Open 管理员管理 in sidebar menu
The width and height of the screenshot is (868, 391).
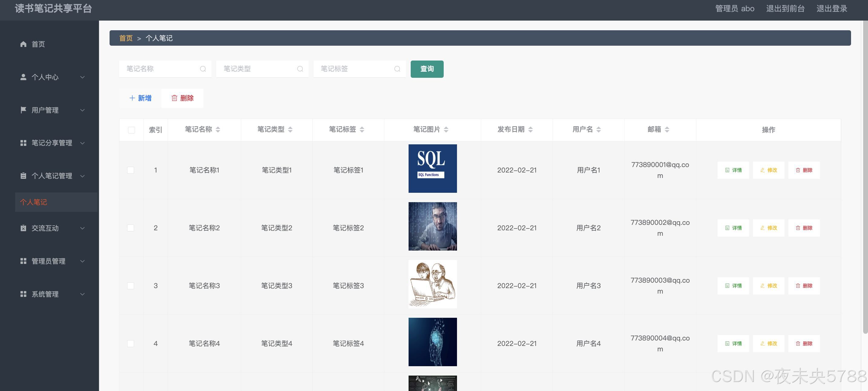click(48, 261)
